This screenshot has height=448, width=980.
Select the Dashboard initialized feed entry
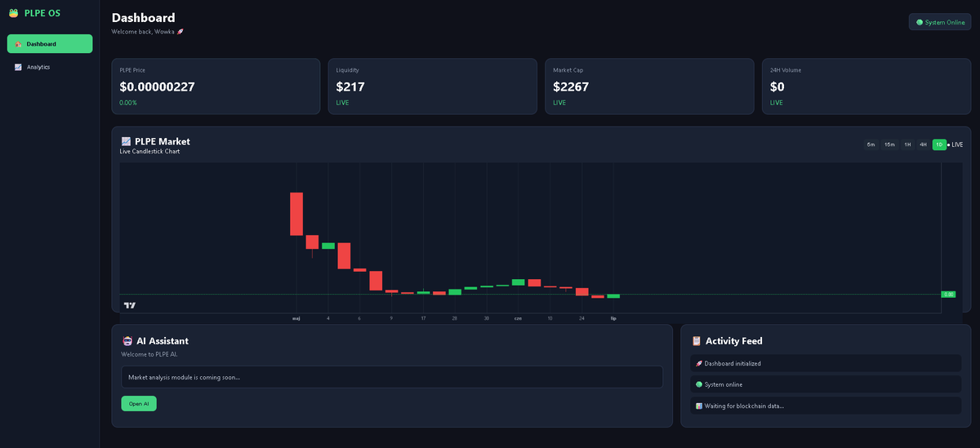[x=826, y=363]
